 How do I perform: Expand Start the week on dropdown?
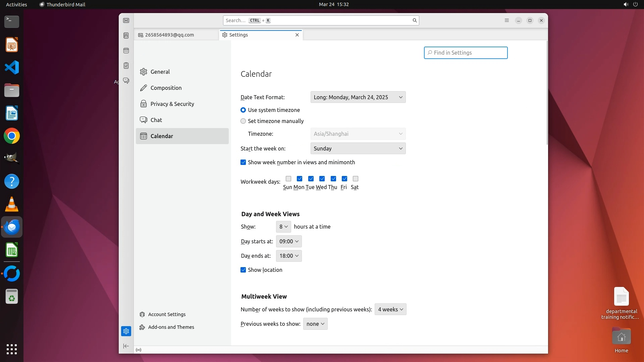click(x=358, y=148)
